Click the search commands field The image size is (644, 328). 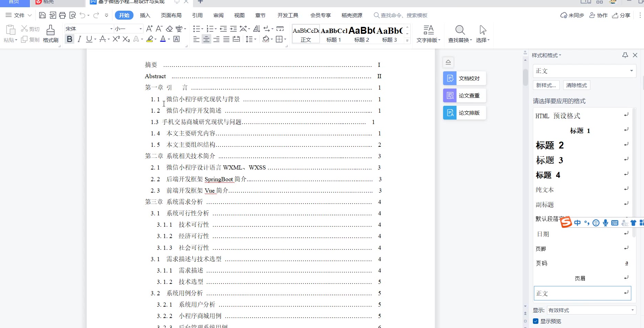coord(401,15)
